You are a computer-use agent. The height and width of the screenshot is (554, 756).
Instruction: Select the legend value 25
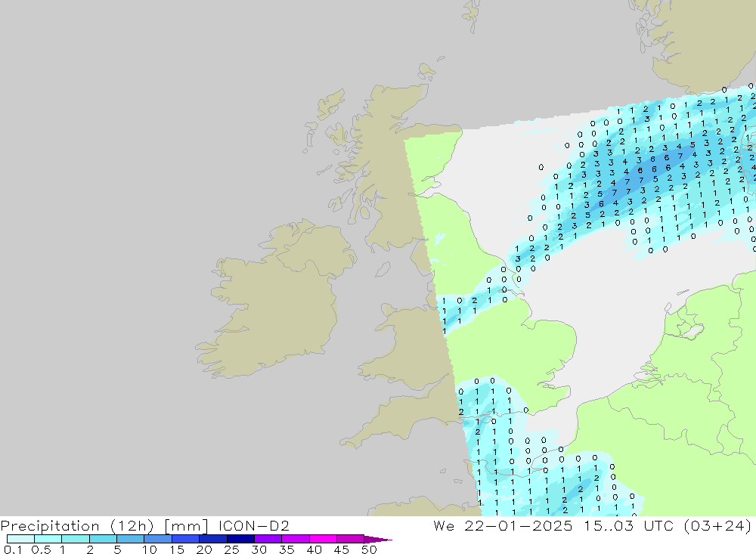pos(231,549)
